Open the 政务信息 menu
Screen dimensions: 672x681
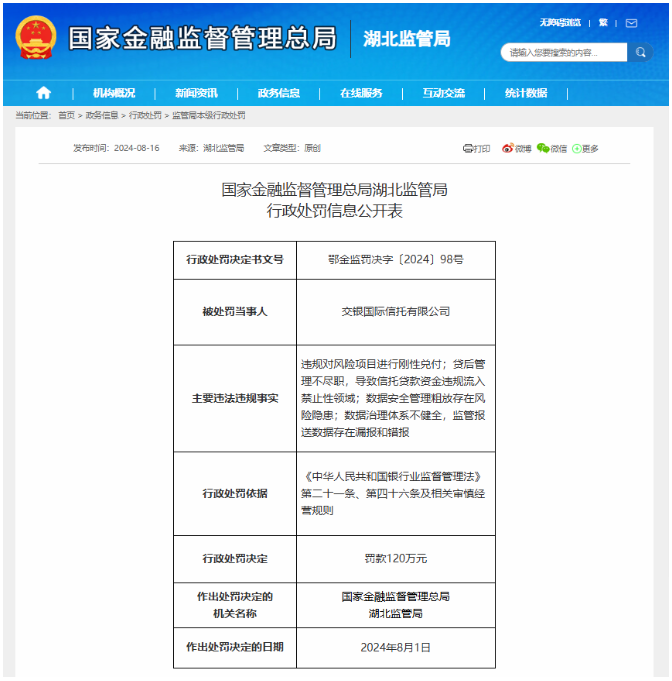[x=279, y=93]
